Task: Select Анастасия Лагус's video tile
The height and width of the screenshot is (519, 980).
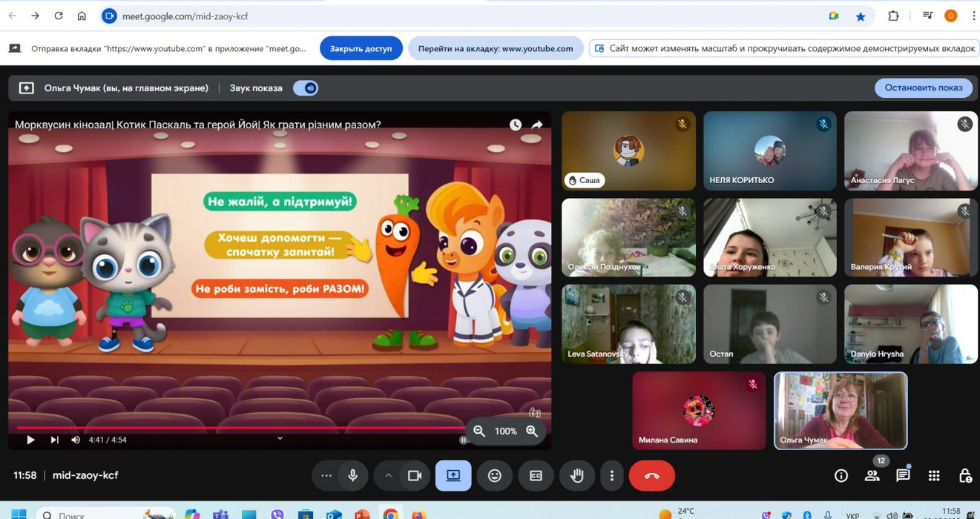Action: pos(911,151)
